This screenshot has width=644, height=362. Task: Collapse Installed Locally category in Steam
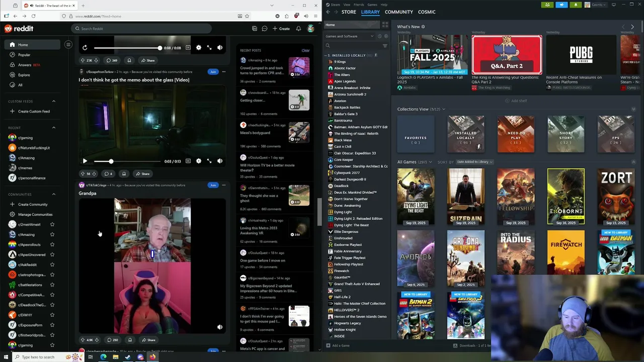[327, 55]
